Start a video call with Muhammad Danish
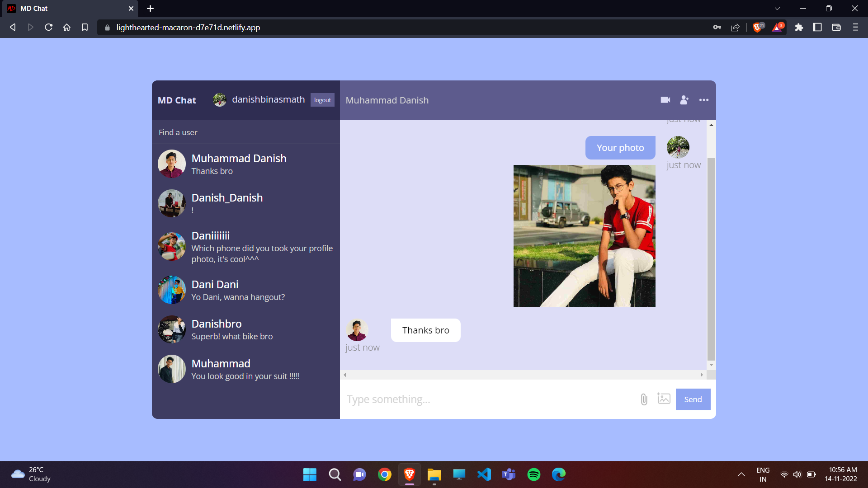Viewport: 868px width, 488px height. [665, 100]
